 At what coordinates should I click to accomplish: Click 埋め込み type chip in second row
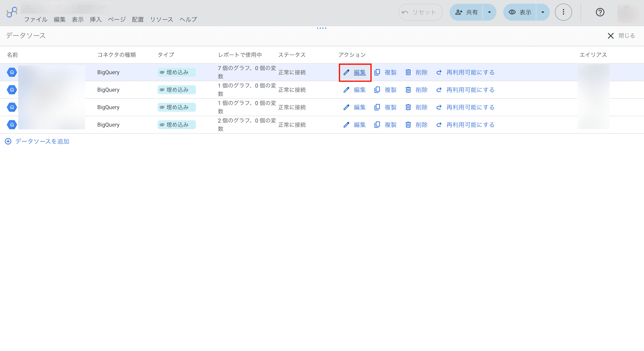point(176,90)
